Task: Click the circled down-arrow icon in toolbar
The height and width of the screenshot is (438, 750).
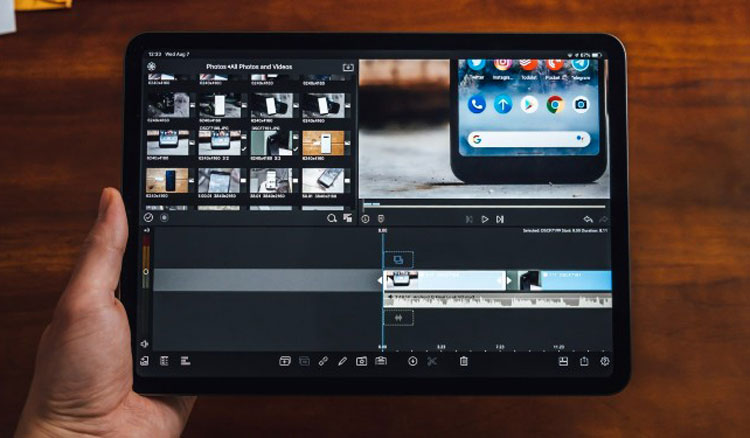Action: [412, 361]
